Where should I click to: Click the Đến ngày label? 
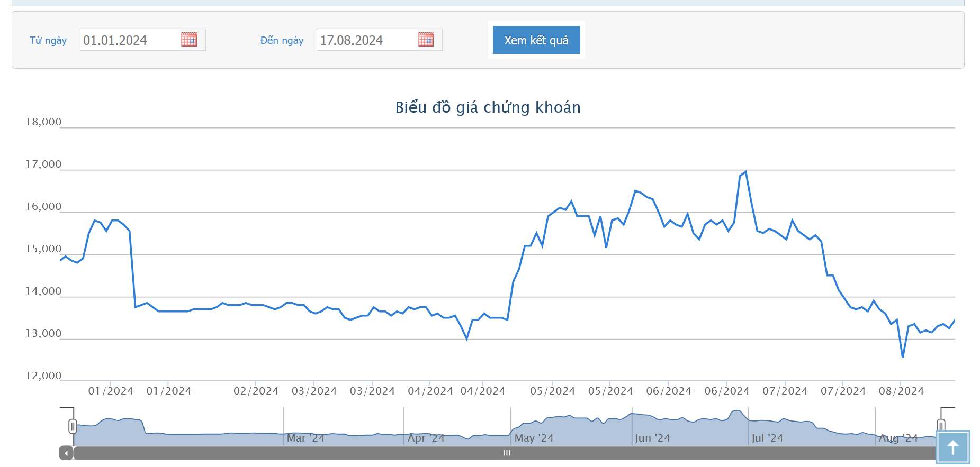pyautogui.click(x=282, y=41)
